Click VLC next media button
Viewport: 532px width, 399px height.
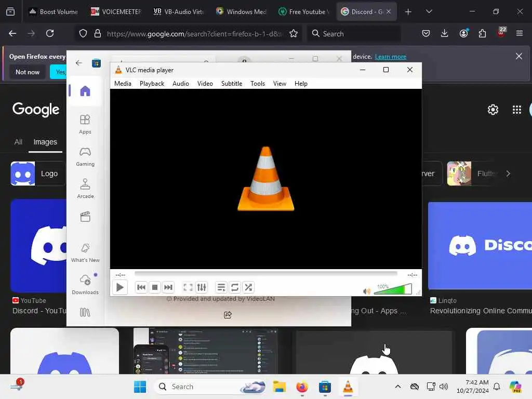point(168,287)
